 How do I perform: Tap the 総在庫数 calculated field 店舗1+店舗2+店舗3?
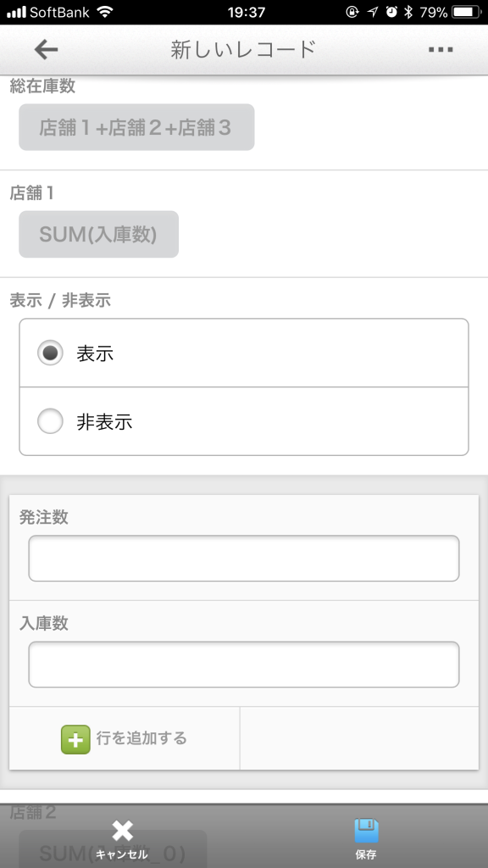136,127
